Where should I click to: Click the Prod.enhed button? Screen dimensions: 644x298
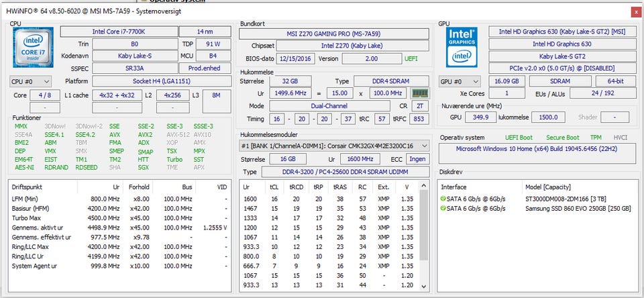[x=205, y=68]
